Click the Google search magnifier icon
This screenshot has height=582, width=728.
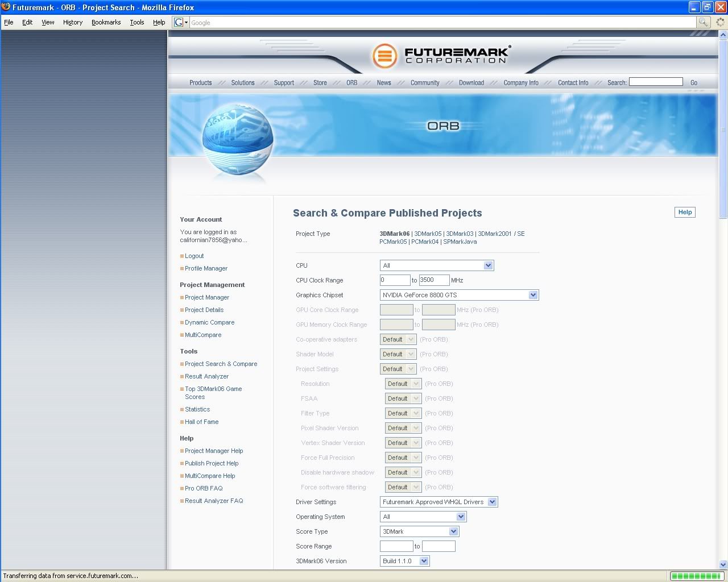click(704, 22)
